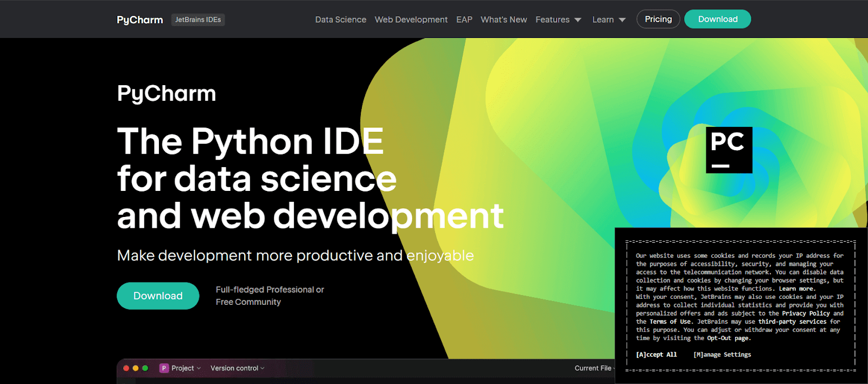Select the EAP navigation link

click(464, 20)
